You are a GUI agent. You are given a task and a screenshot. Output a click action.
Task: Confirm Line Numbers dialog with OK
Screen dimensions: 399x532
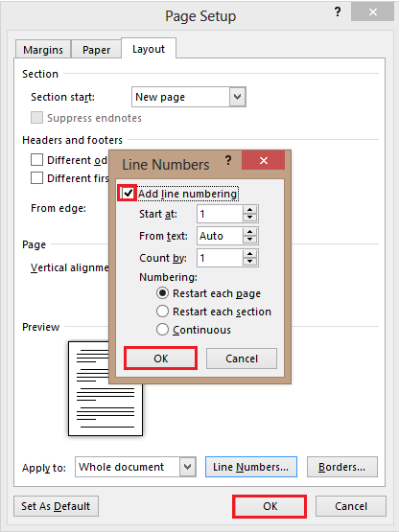[x=160, y=359]
